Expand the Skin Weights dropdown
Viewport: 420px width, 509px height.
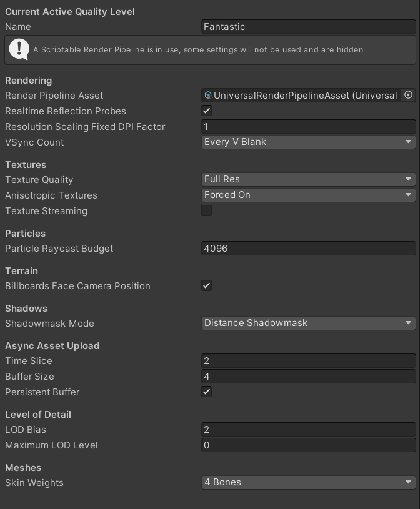tap(309, 482)
